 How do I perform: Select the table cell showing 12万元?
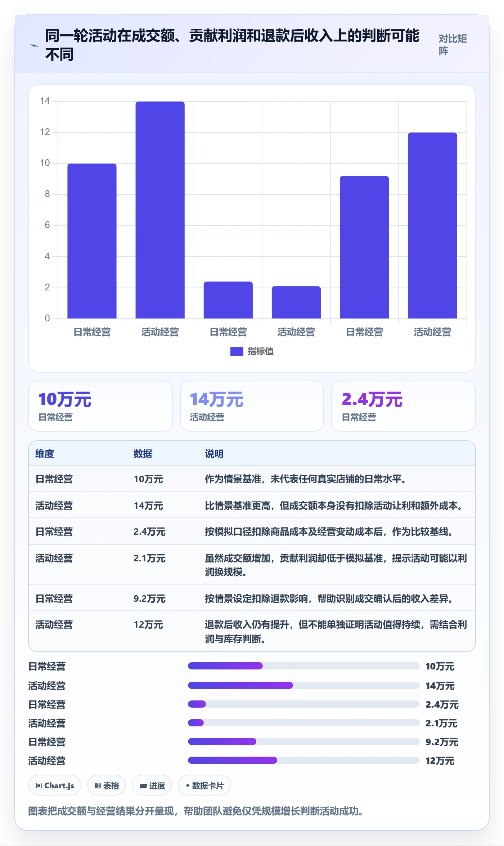pyautogui.click(x=148, y=624)
